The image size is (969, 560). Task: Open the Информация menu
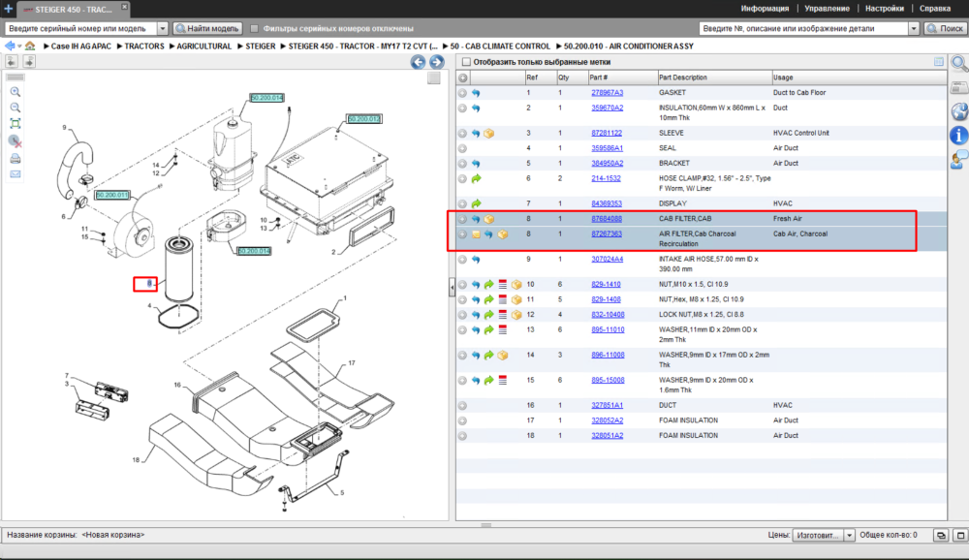pos(765,9)
